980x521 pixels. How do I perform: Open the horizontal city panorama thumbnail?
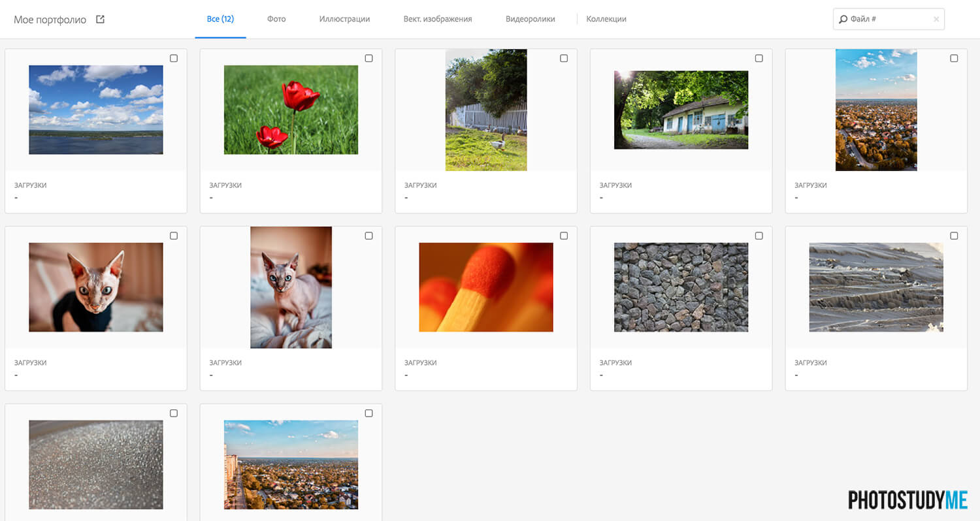click(x=291, y=465)
